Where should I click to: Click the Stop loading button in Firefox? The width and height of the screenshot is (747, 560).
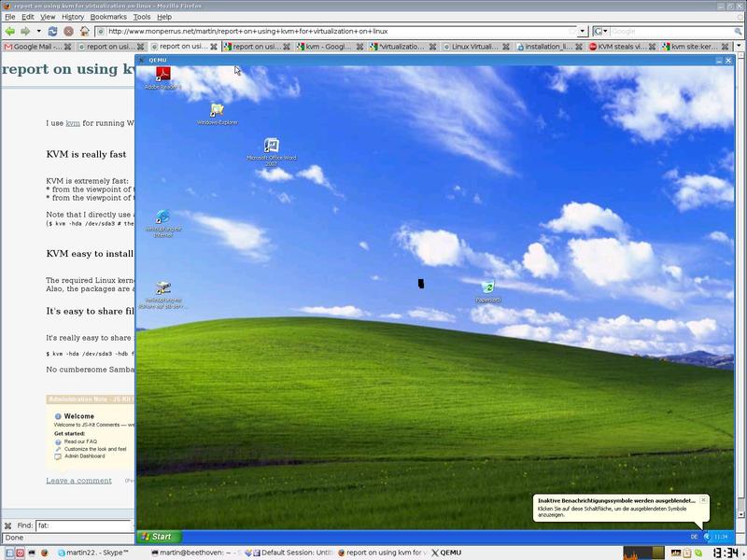coord(68,32)
